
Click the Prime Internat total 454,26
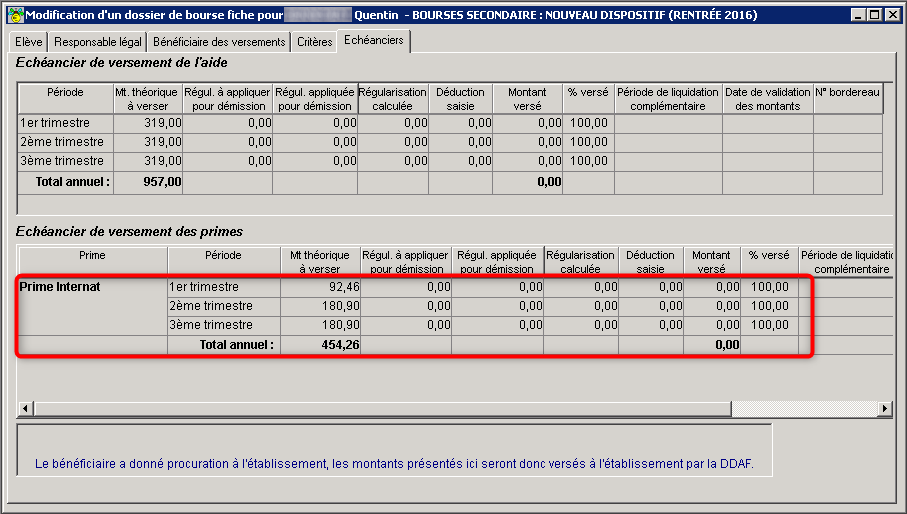[x=340, y=345]
